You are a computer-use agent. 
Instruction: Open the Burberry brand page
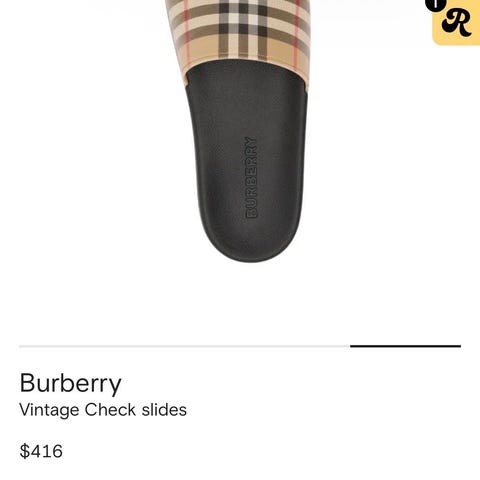pos(70,383)
